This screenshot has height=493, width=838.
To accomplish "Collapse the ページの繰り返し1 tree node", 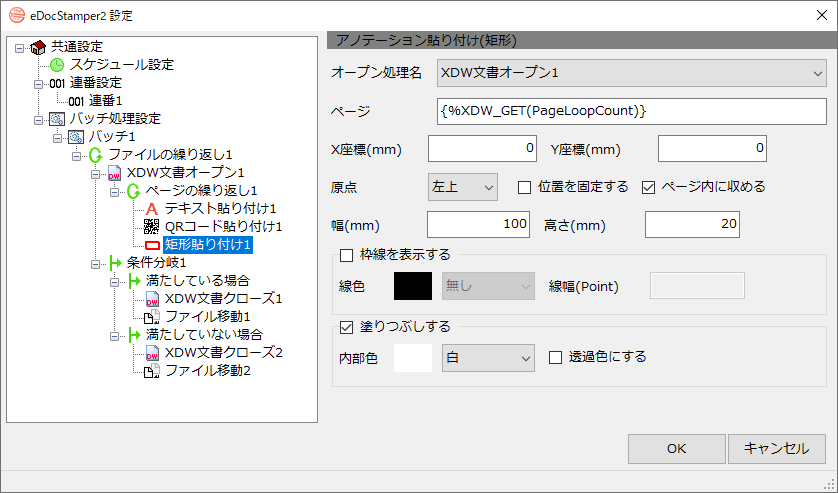I will pyautogui.click(x=114, y=192).
